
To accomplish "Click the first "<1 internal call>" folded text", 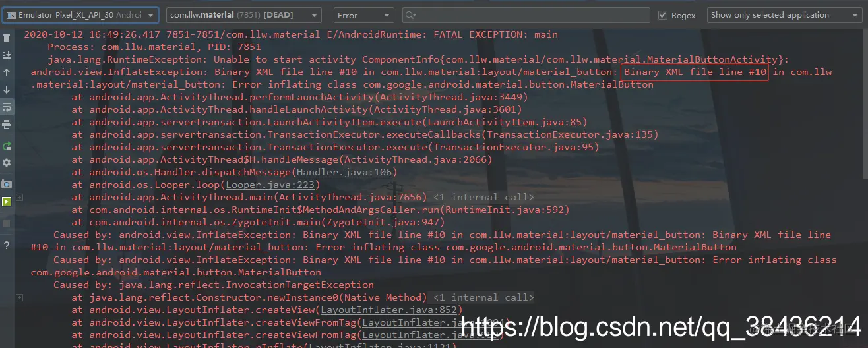I will point(483,197).
